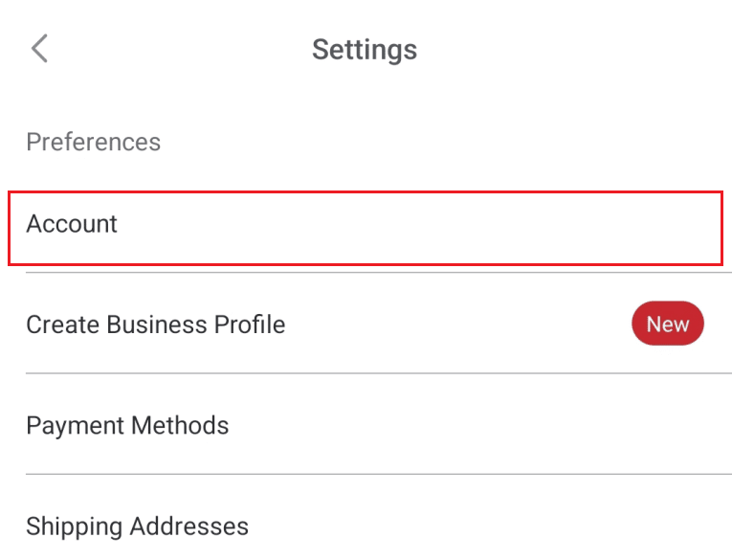Click the divider below Payment Methods
This screenshot has width=732, height=560.
[x=378, y=474]
